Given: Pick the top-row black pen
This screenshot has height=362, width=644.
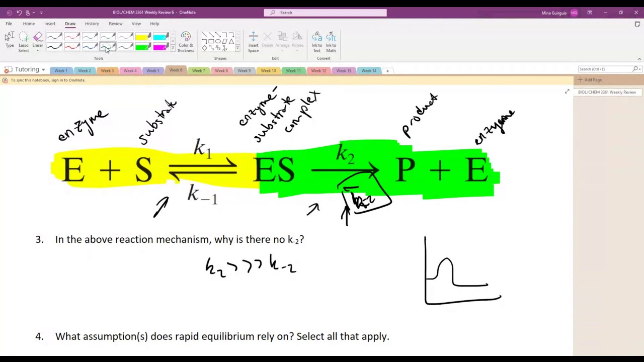Looking at the screenshot, I should pyautogui.click(x=54, y=37).
